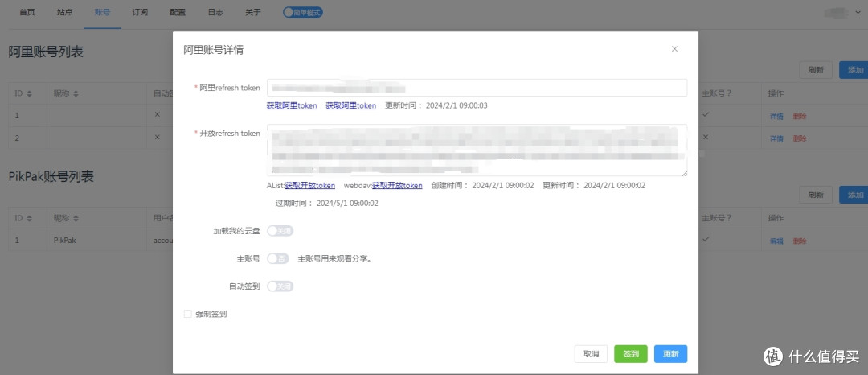The image size is (868, 375).
Task: Click the 过期时间 2024/5/1 09:00:02 text
Action: coord(326,204)
